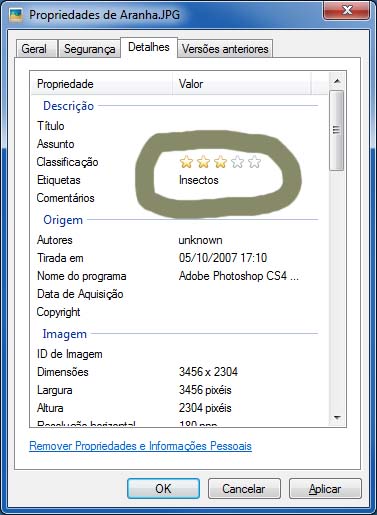
Task: Click the scrollbar up arrow
Action: 337,81
